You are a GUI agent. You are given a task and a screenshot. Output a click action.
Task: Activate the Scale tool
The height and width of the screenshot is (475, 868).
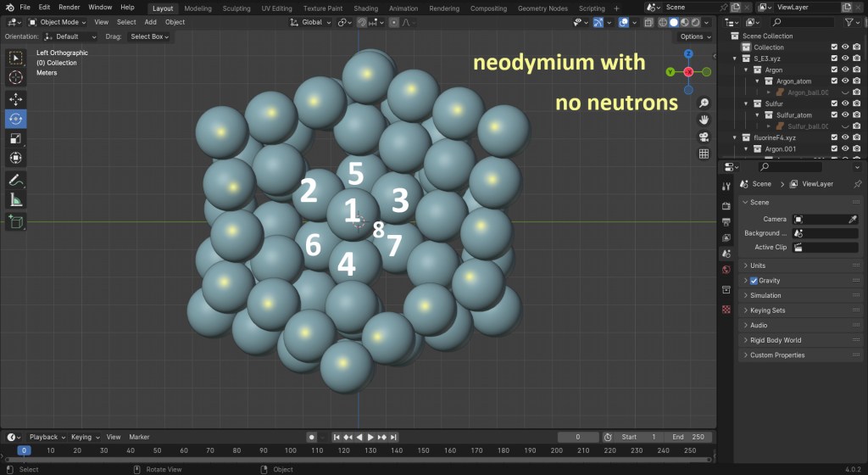click(x=16, y=138)
